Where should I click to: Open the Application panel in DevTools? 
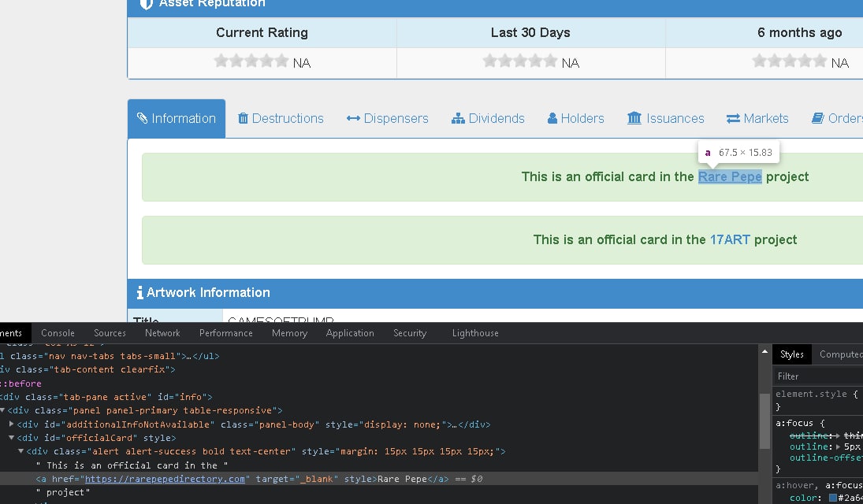(x=350, y=333)
